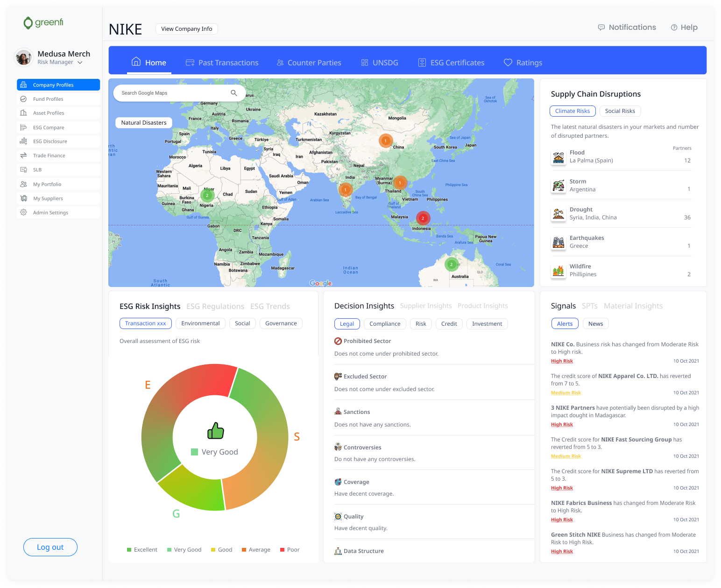Enable the News filter in Signals
This screenshot has width=721, height=588.
tap(595, 323)
